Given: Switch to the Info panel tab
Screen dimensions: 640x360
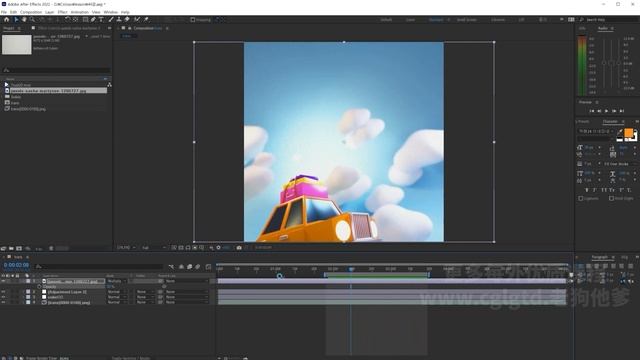Looking at the screenshot, I should (582, 29).
